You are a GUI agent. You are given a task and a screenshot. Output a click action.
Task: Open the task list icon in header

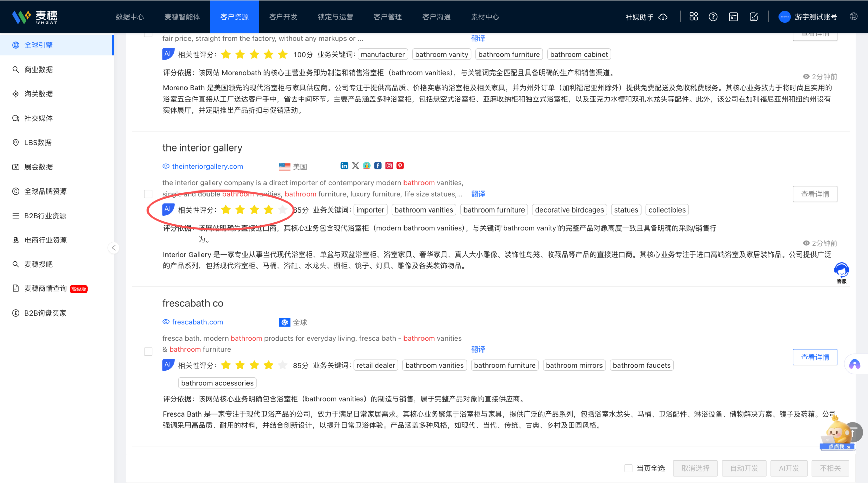[x=733, y=17]
